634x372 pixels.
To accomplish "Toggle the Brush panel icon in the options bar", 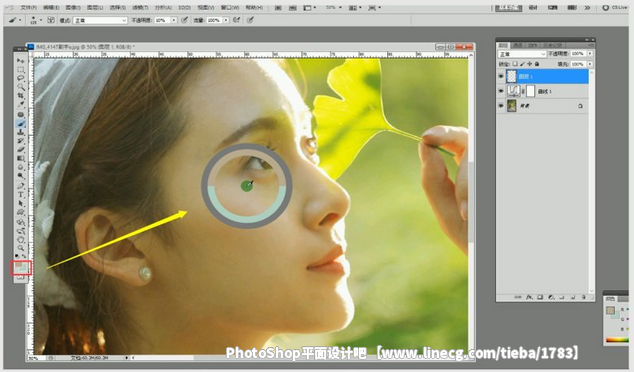I will click(x=51, y=20).
